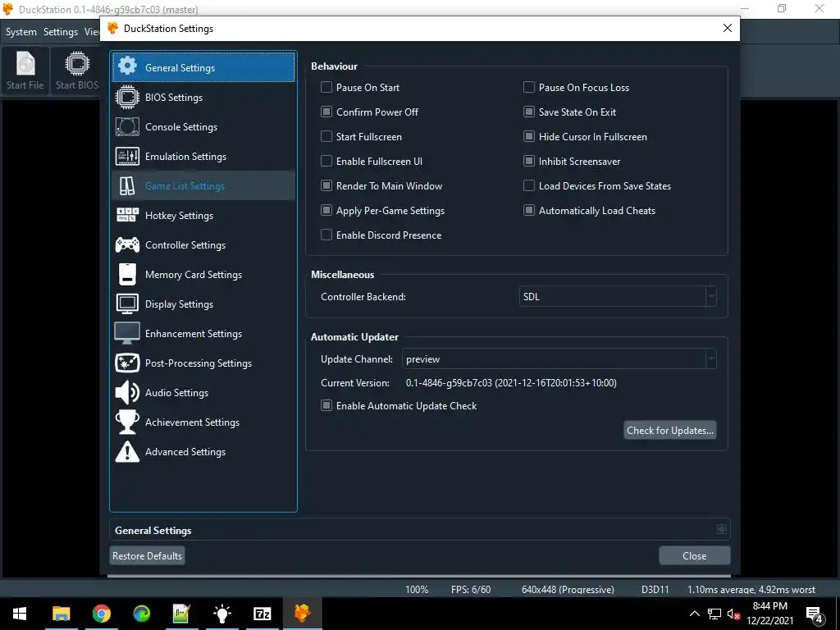Screen dimensions: 840x630
Task: Select the Audio Settings speaker icon
Action: pos(127,393)
